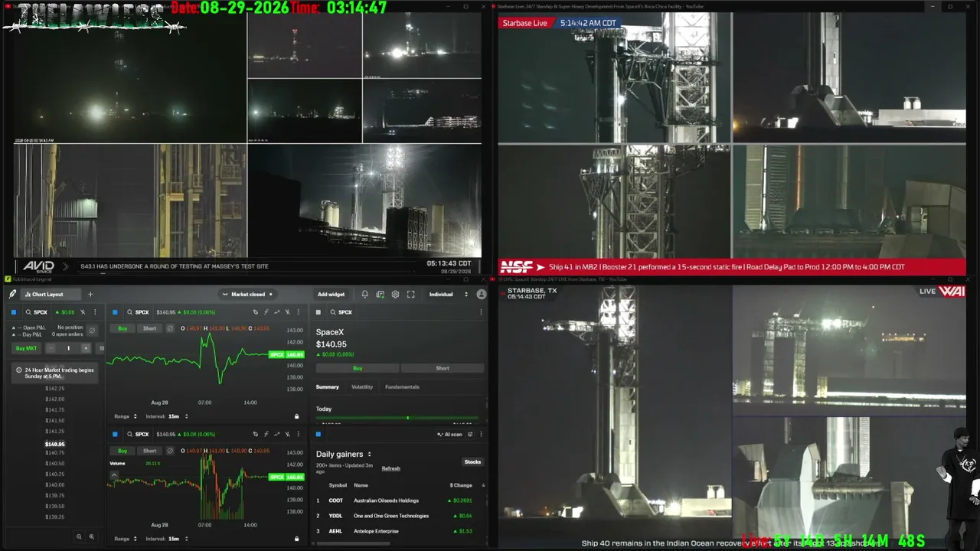
Task: Click cancel icon next to Short on lower chart
Action: tap(170, 451)
